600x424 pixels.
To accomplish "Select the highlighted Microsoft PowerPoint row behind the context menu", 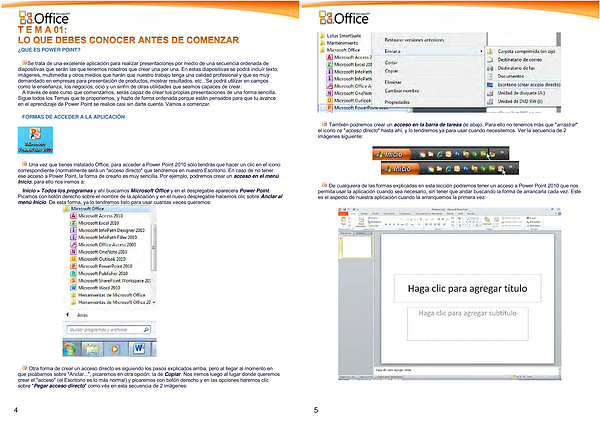I will tap(364, 108).
